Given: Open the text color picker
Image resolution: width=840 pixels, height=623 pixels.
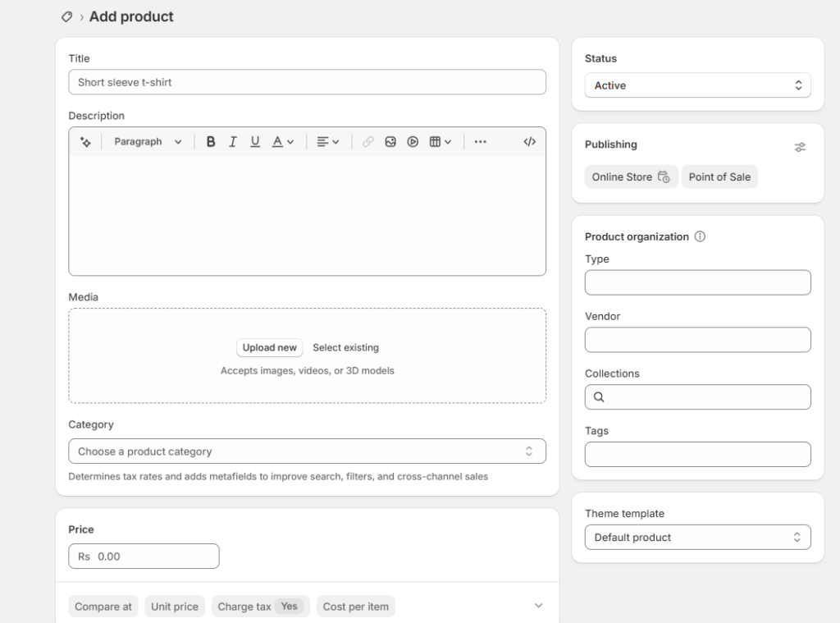Looking at the screenshot, I should (x=283, y=141).
